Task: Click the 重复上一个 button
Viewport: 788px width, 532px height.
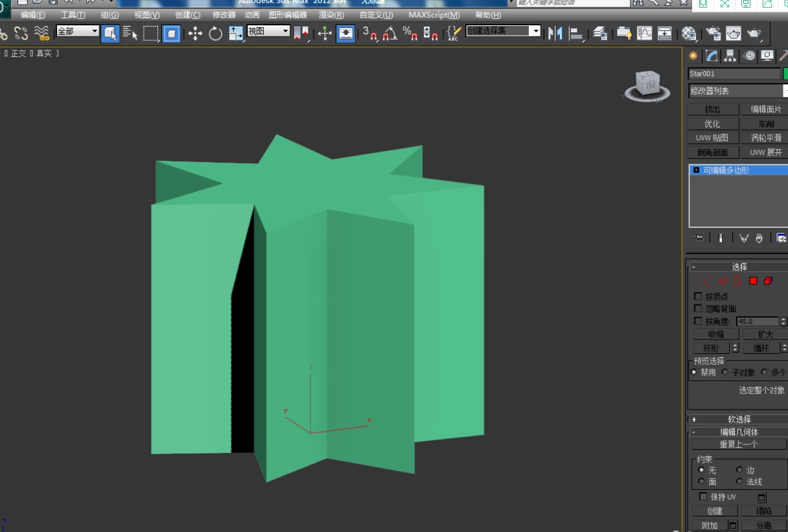Action: click(x=739, y=445)
